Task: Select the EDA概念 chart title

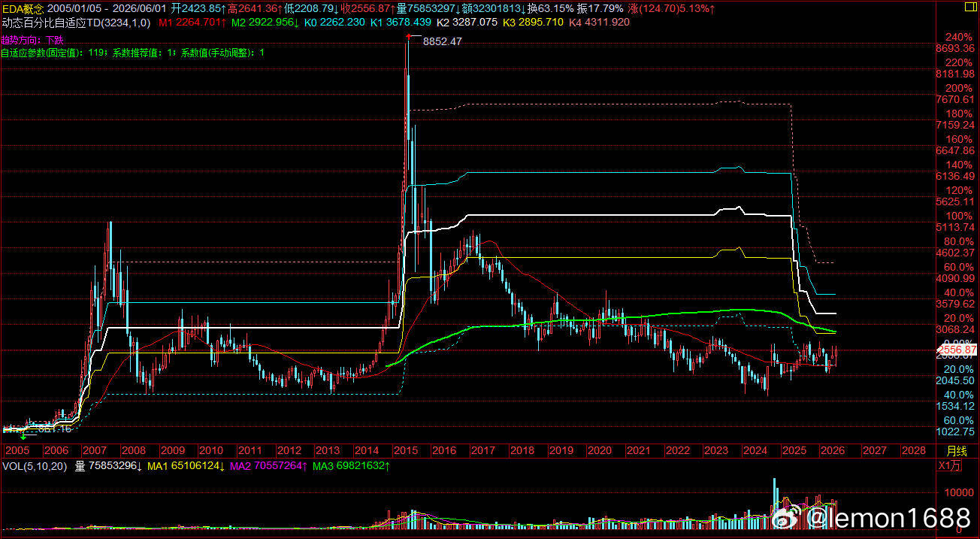Action: click(x=23, y=8)
